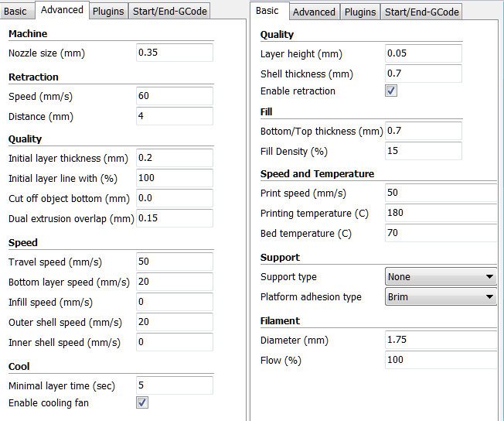This screenshot has width=504, height=421.
Task: Click the Bed temperature input box
Action: click(441, 233)
